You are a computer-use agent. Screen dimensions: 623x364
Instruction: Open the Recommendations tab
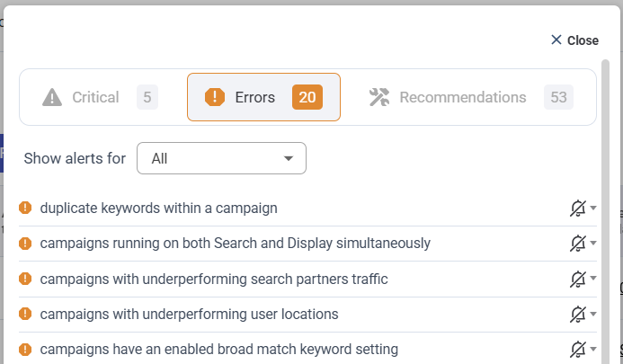pos(470,97)
